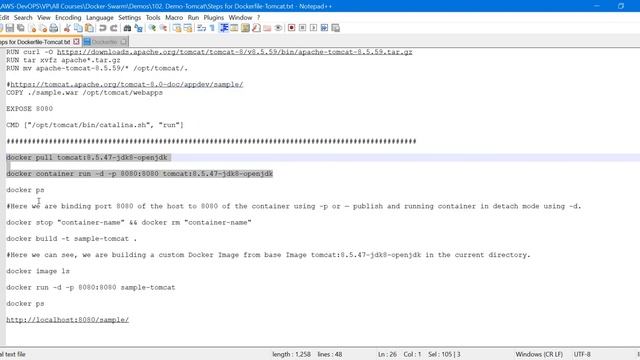Start macro recording with red record icon
Screen dimensions: 640x360
pyautogui.click(x=291, y=28)
